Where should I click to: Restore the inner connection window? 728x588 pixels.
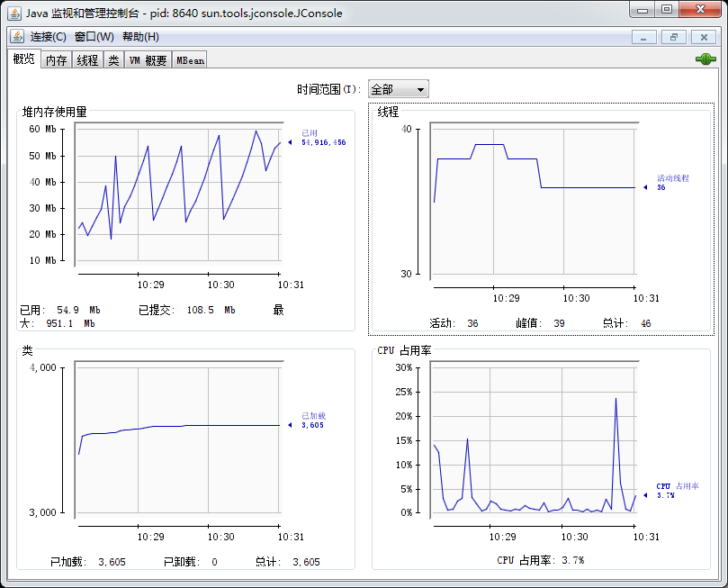[x=674, y=37]
